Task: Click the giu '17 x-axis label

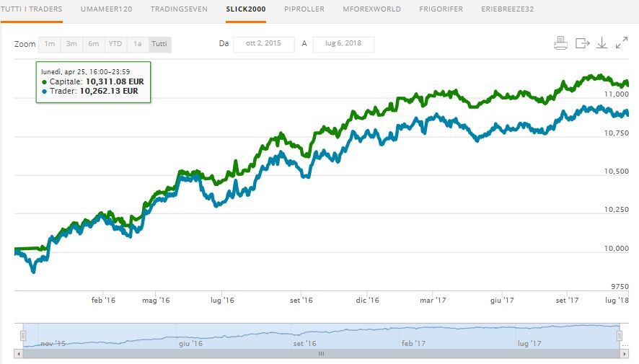Action: [x=502, y=300]
